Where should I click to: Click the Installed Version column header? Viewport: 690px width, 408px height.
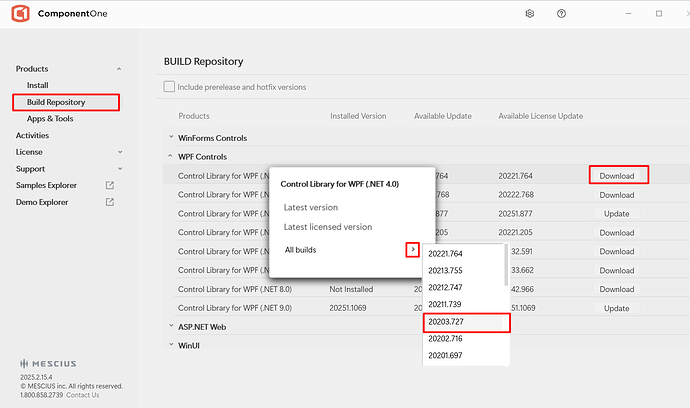click(x=358, y=116)
